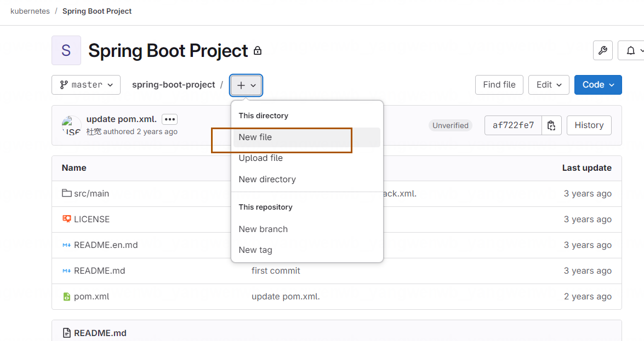
Task: Toggle the plus add-to-tree dropdown
Action: pos(246,85)
